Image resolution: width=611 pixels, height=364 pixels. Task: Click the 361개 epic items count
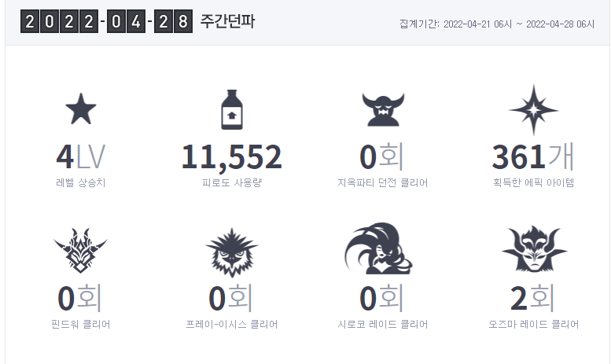(533, 156)
